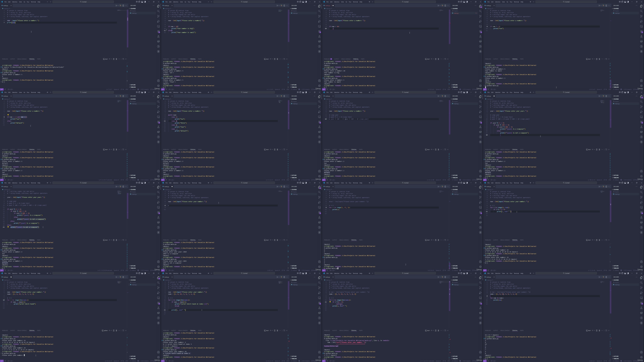644x362 pixels.
Task: Maximize the terminal panel in the break statement window
Action: point(284,330)
